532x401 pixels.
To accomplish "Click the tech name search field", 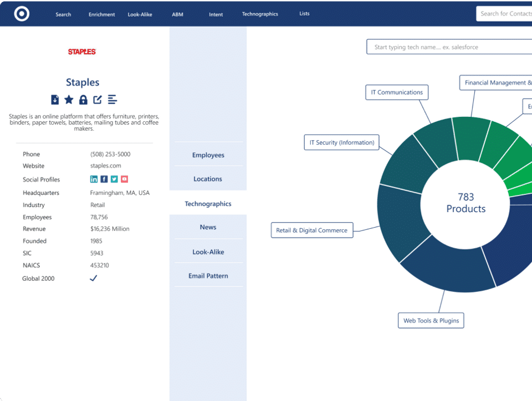I will pos(449,47).
